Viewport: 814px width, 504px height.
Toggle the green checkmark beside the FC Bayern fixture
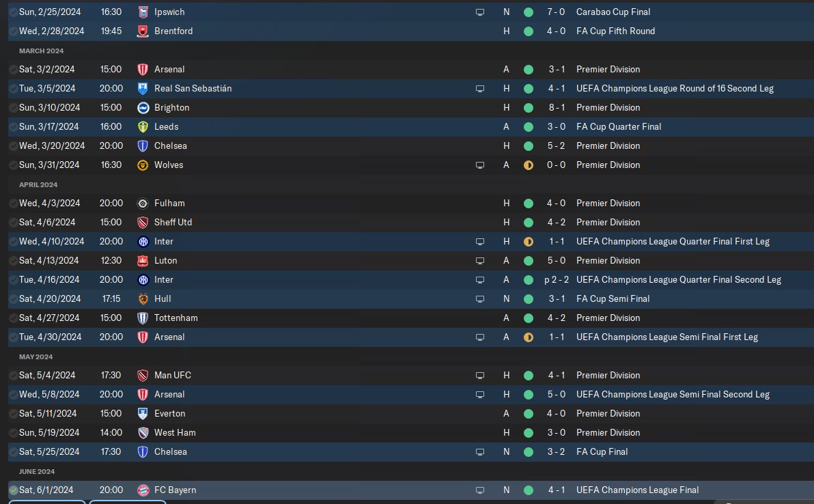(x=14, y=490)
